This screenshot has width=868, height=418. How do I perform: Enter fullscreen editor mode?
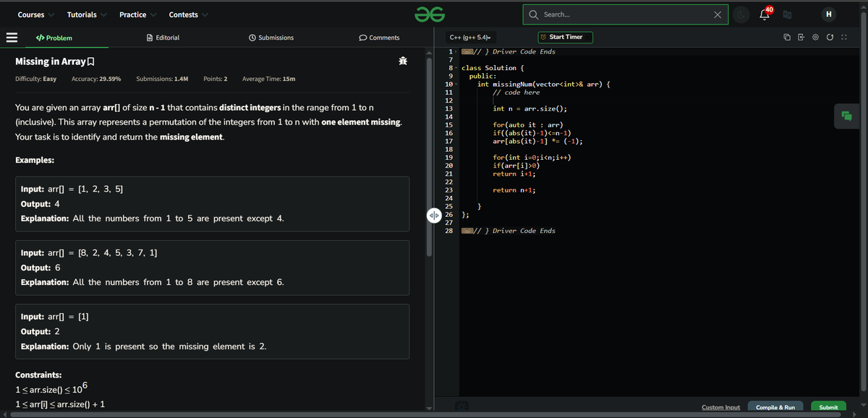(x=843, y=38)
